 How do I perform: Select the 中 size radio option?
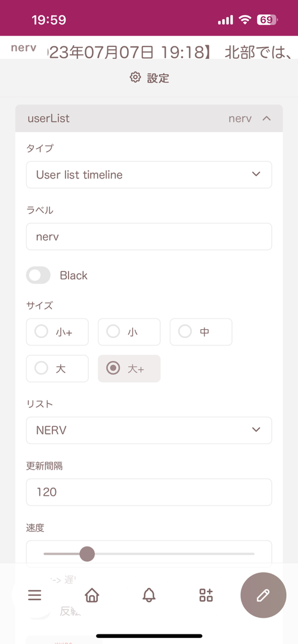point(201,332)
